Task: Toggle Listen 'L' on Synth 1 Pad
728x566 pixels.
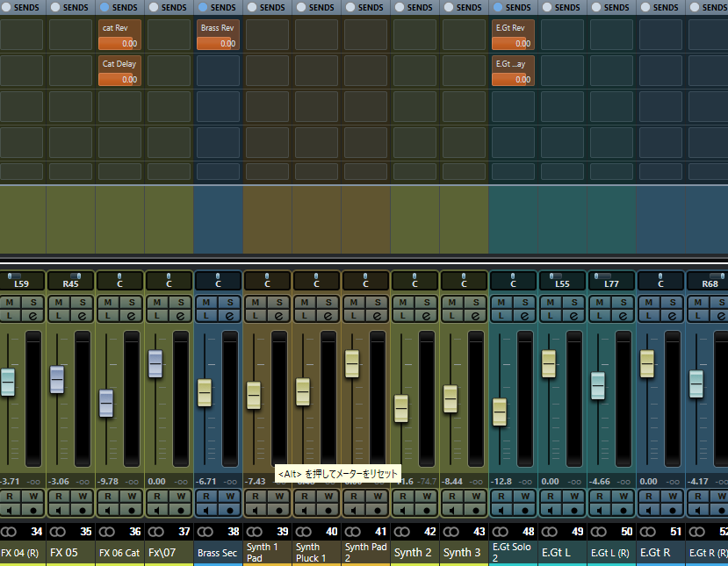Action: coord(255,316)
